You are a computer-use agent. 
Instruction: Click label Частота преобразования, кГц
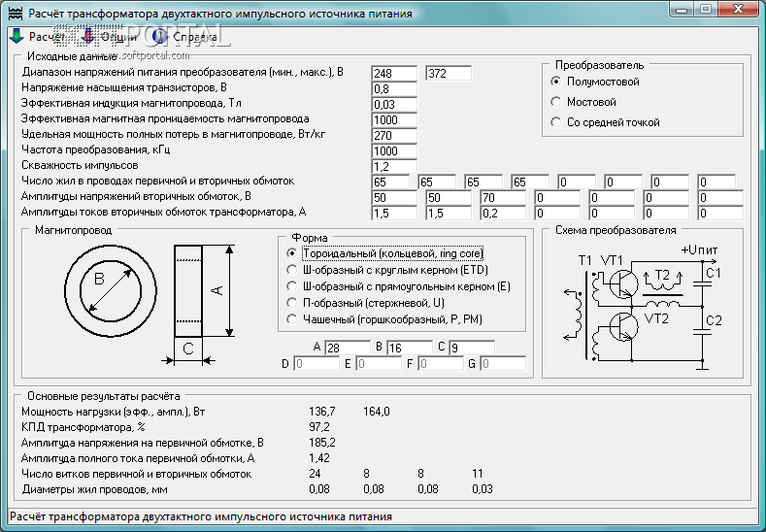(x=96, y=150)
